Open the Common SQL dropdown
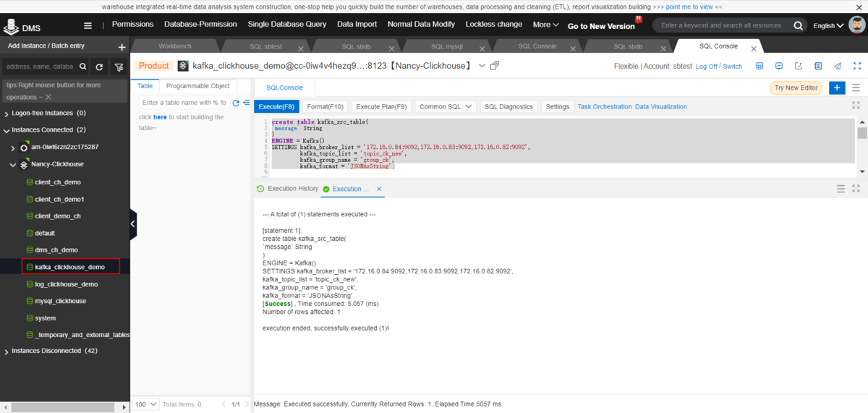 (446, 106)
